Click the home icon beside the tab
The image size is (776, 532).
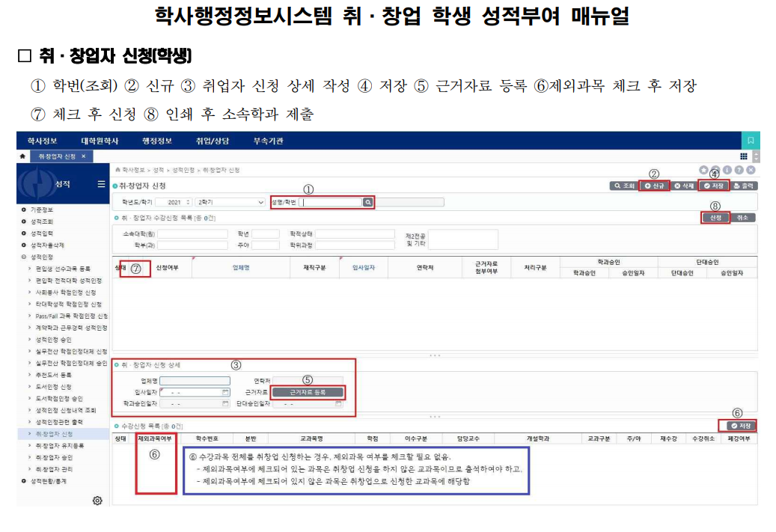coord(22,156)
